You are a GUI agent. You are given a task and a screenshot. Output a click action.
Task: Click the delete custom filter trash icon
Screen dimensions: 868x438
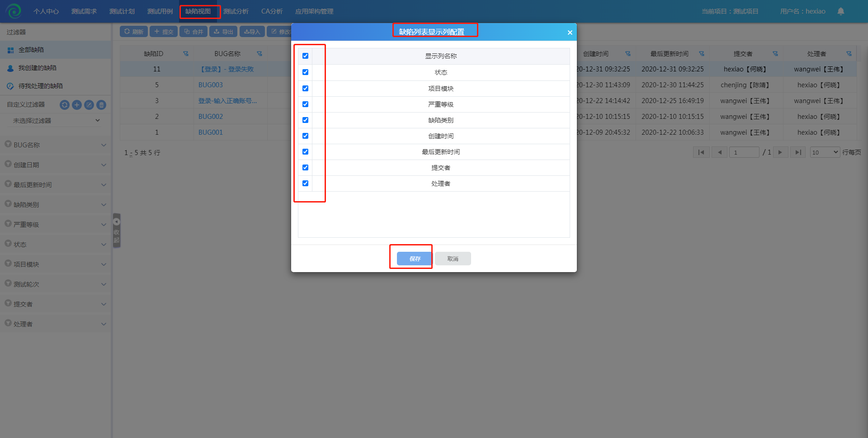[x=102, y=105]
